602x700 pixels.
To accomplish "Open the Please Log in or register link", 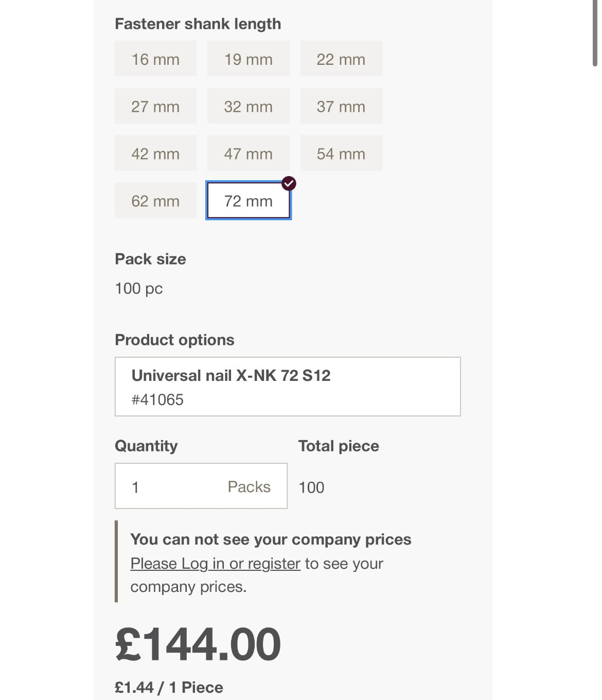I will [215, 564].
